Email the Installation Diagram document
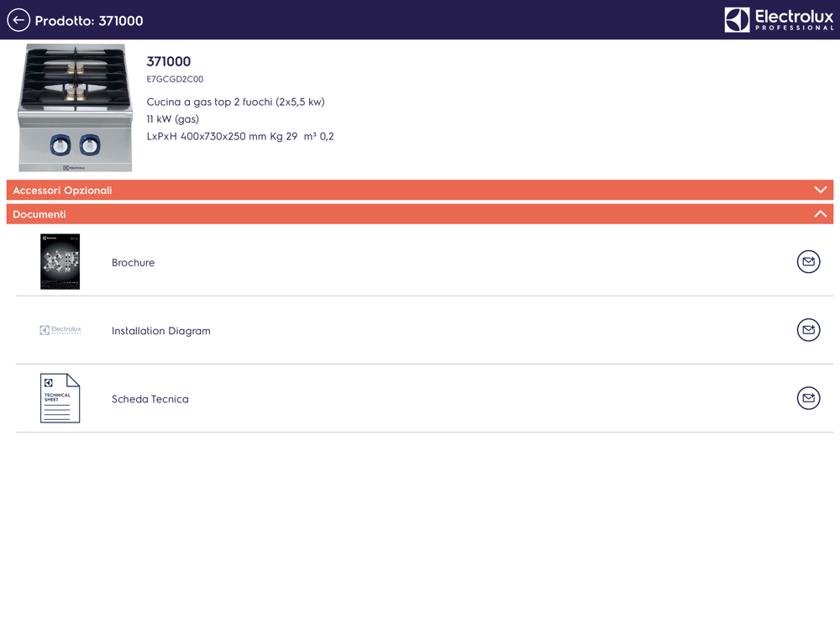840x630 pixels. point(808,330)
